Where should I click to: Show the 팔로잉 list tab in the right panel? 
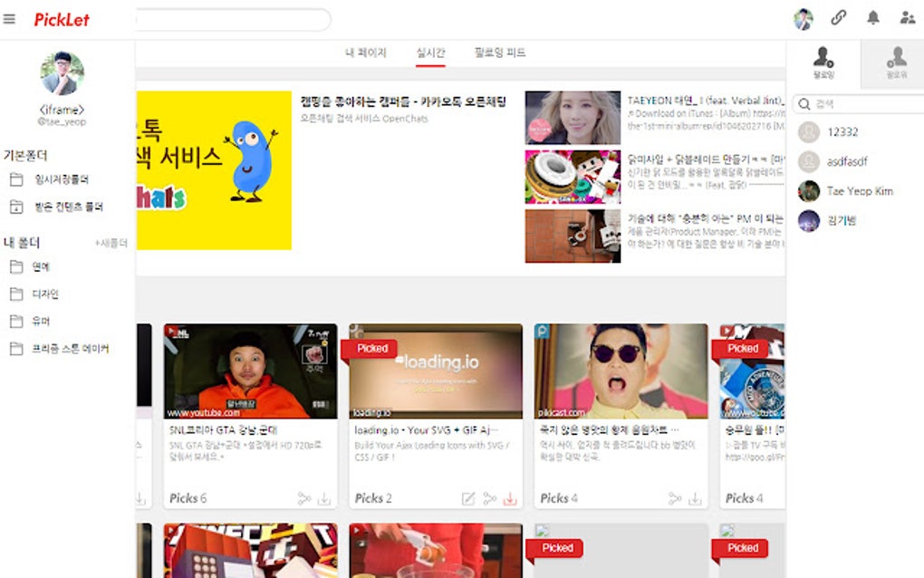pyautogui.click(x=823, y=63)
